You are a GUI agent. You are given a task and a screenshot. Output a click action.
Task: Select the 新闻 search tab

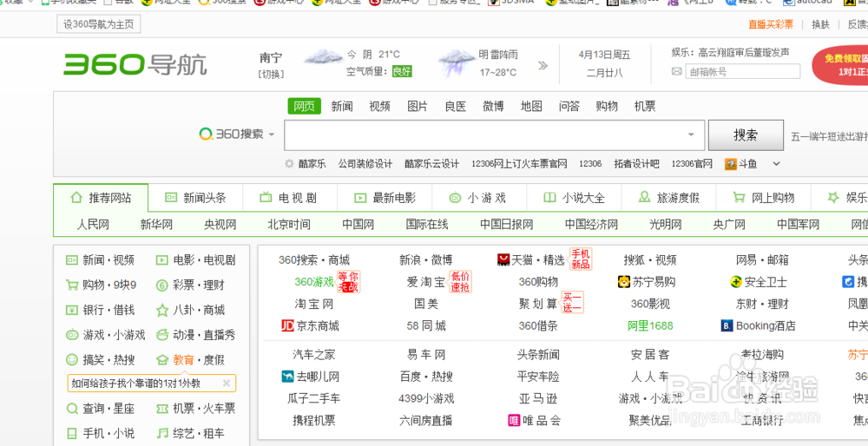[x=342, y=106]
